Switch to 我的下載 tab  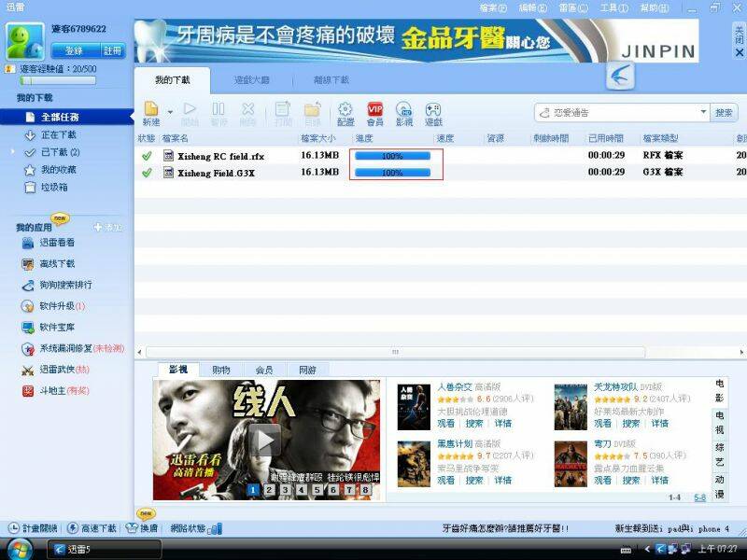[173, 80]
